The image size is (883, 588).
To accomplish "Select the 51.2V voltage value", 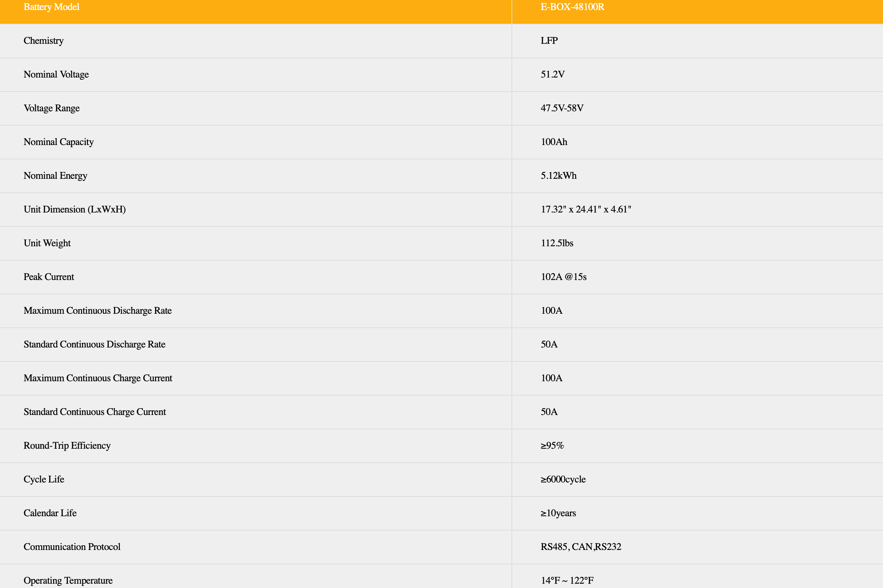I will point(552,74).
